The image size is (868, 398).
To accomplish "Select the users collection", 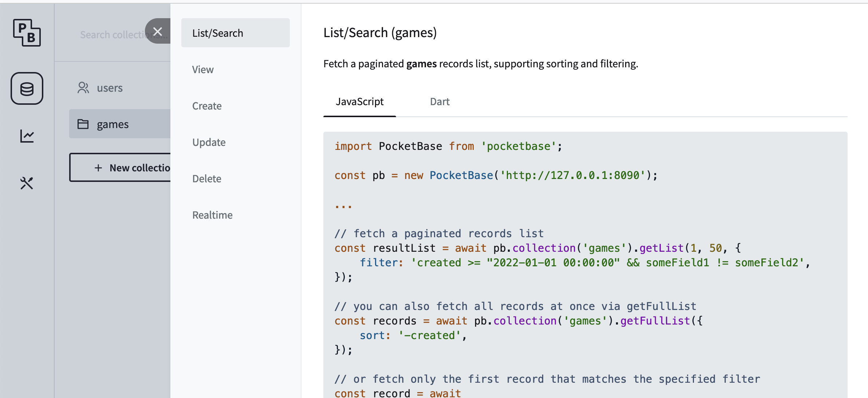I will (x=120, y=88).
